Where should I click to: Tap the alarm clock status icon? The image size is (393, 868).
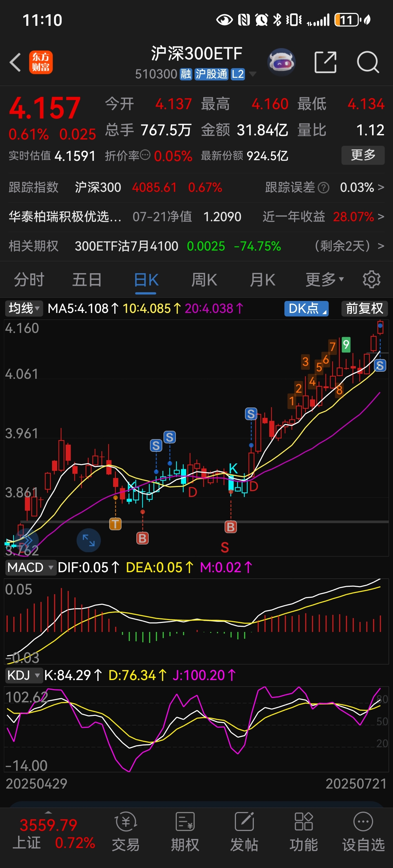point(261,20)
